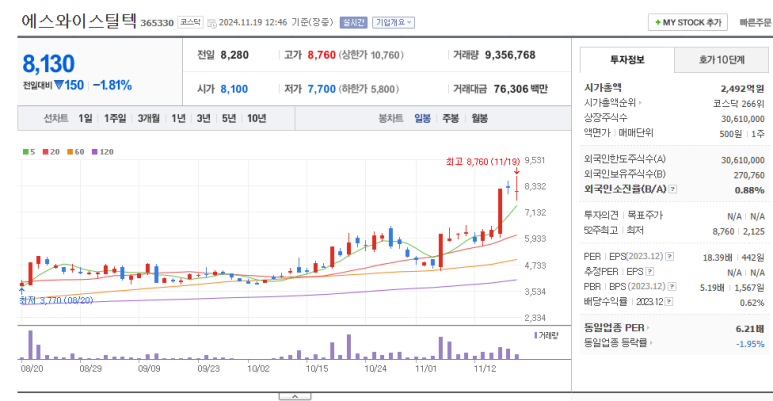Screen dimensions: 773x401
Task: Click current price 8,130
Action: tap(48, 64)
